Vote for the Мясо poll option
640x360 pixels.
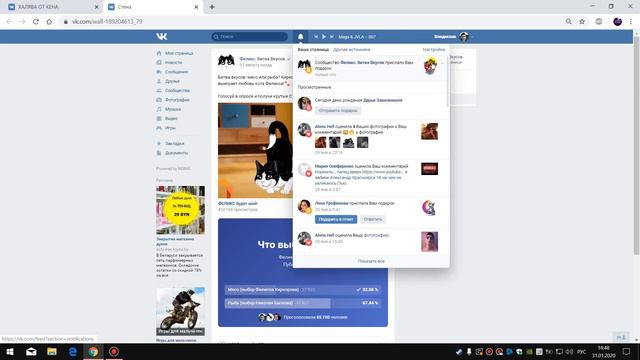(303, 289)
